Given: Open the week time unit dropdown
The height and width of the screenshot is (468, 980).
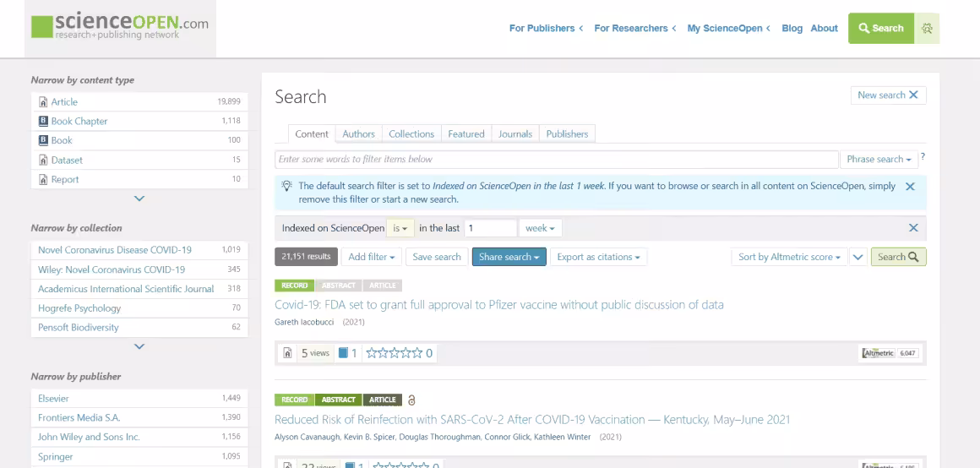Looking at the screenshot, I should (x=540, y=228).
